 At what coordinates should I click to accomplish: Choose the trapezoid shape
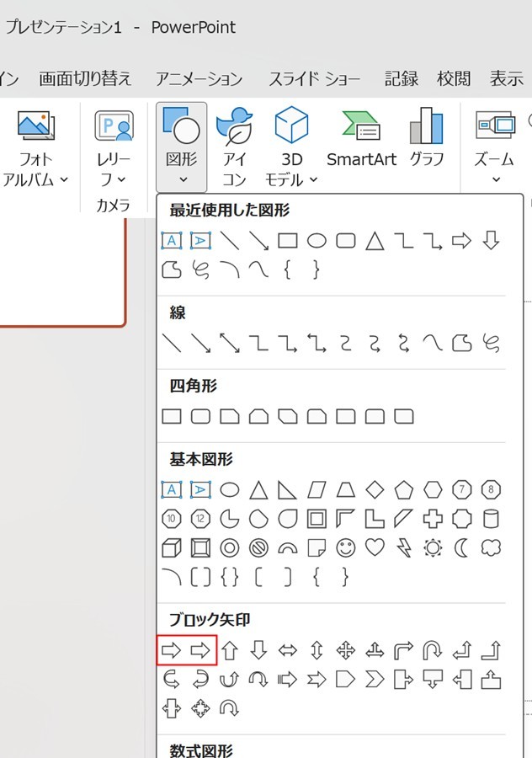click(345, 490)
